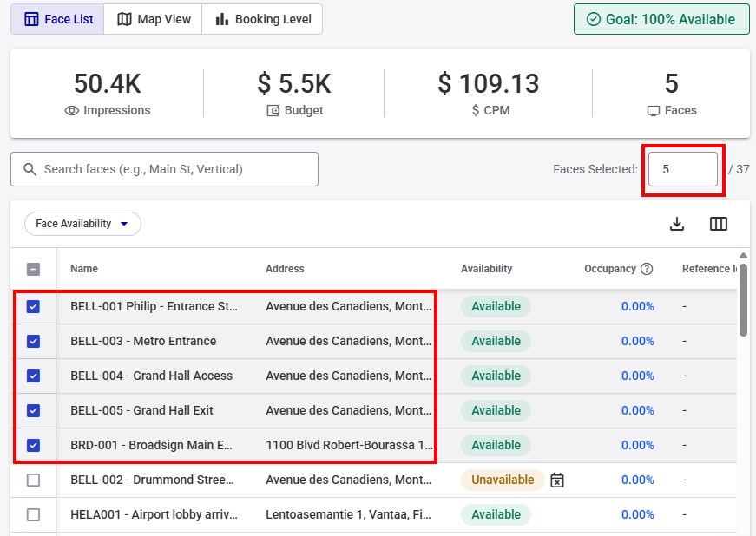Click calendar icon beside Unavailable status
756x536 pixels.
(x=557, y=480)
